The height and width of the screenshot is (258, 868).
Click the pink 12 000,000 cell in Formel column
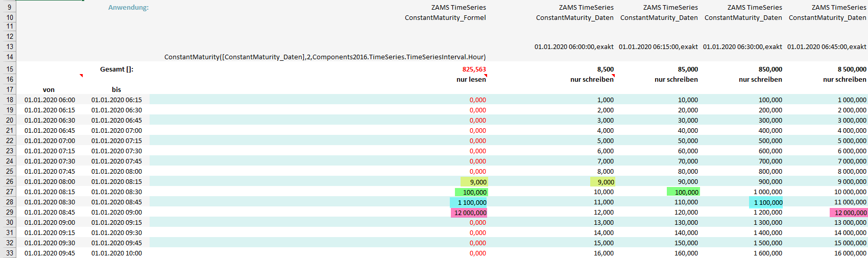click(470, 213)
